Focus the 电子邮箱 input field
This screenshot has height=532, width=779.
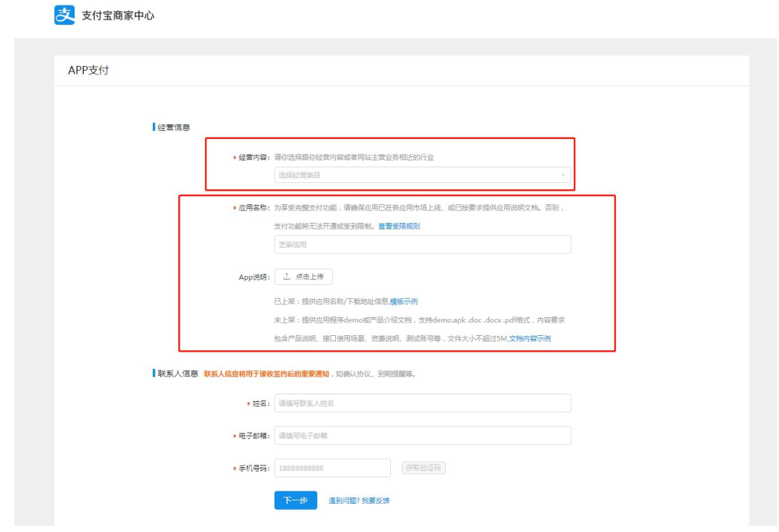[x=422, y=436]
